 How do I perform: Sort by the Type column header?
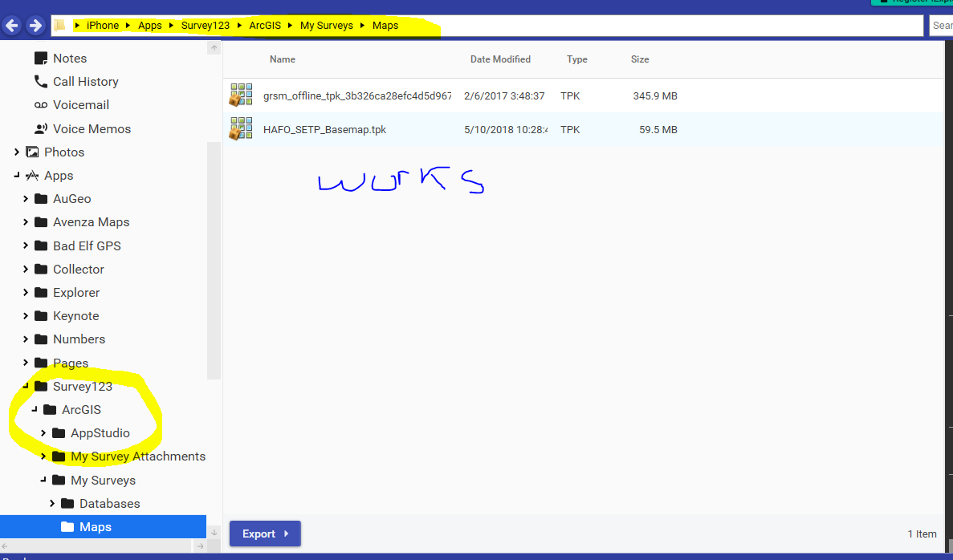point(576,59)
